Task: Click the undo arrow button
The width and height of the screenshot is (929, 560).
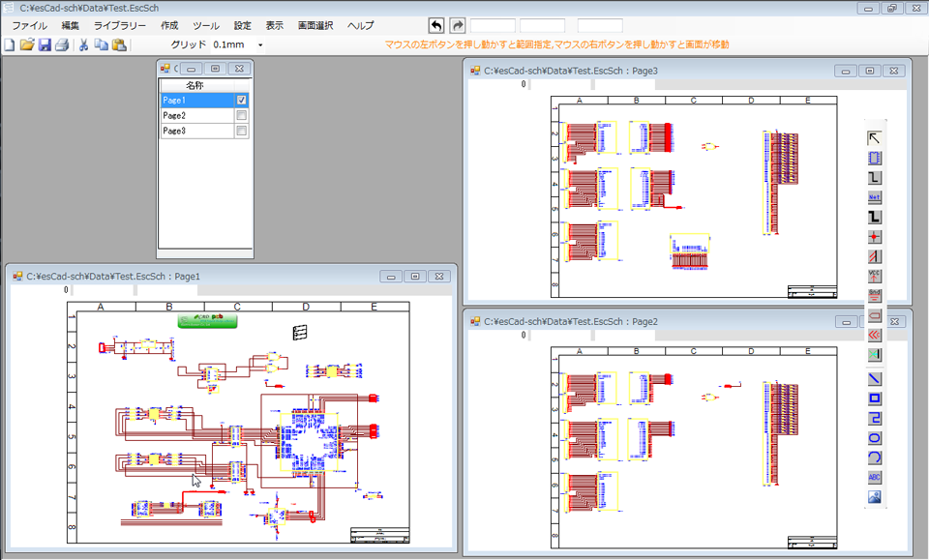Action: [436, 26]
